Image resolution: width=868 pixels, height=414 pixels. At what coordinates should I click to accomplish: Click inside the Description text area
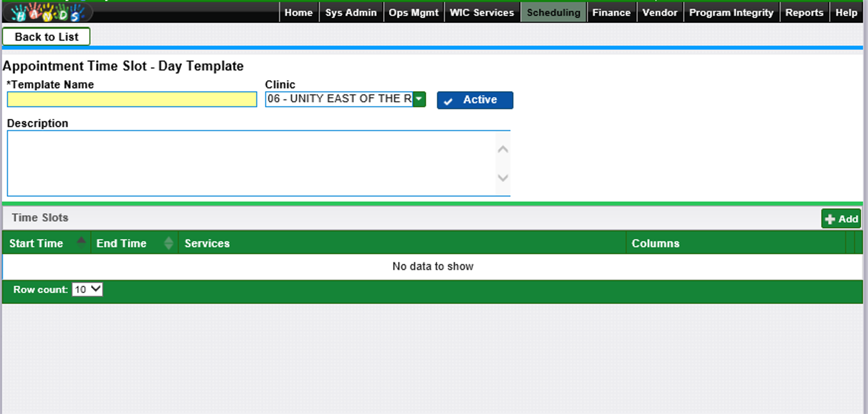pyautogui.click(x=250, y=163)
